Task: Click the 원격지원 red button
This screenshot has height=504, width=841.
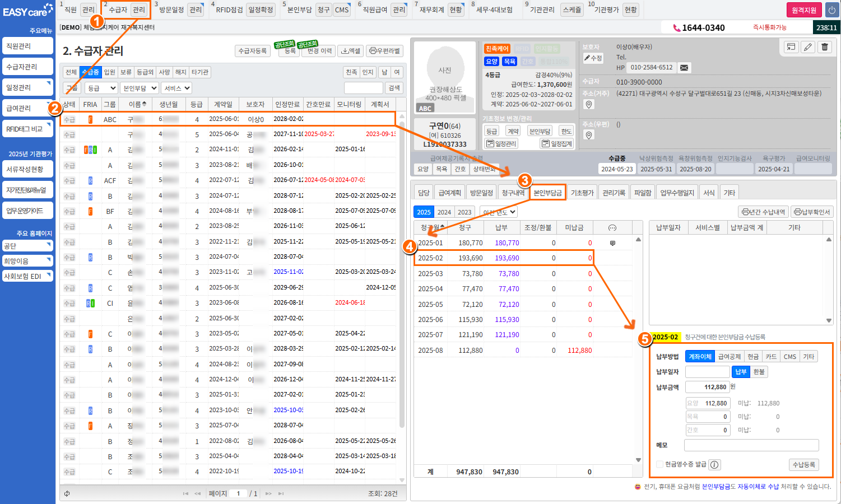Action: [x=803, y=10]
